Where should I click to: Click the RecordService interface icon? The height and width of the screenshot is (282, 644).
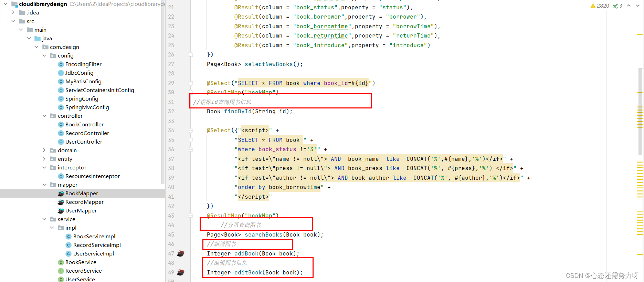coord(61,271)
